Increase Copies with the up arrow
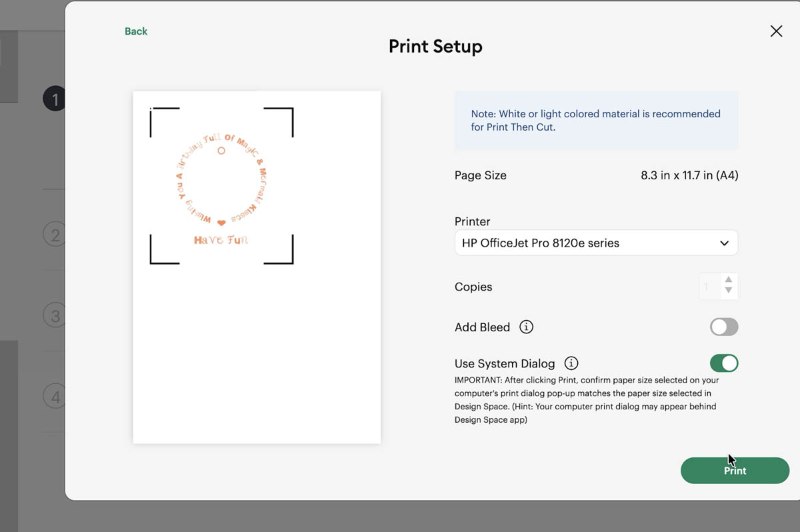The width and height of the screenshot is (800, 532). pyautogui.click(x=729, y=281)
